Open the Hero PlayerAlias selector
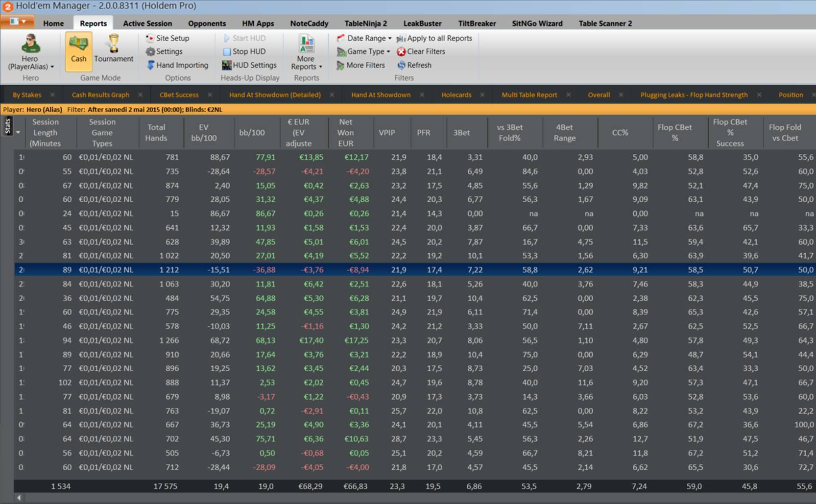Viewport: 816px width, 504px height. (x=30, y=52)
